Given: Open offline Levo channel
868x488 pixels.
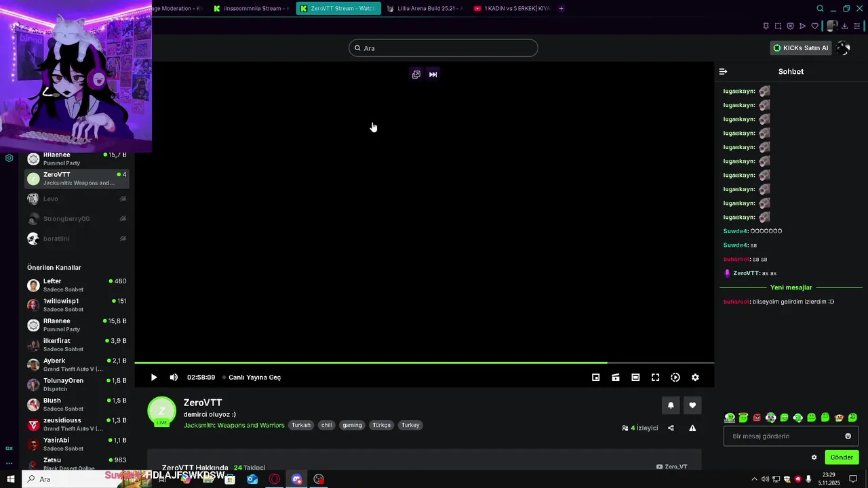Looking at the screenshot, I should click(77, 199).
